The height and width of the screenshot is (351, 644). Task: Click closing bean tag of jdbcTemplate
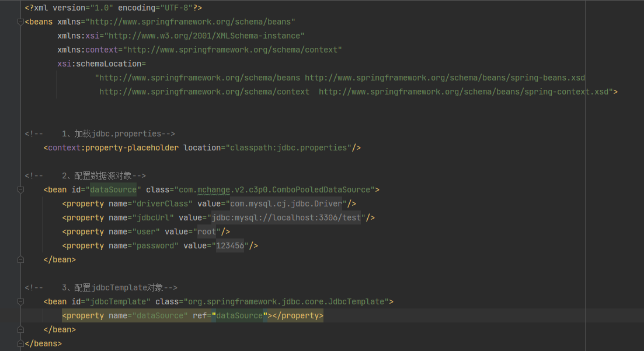(60, 329)
